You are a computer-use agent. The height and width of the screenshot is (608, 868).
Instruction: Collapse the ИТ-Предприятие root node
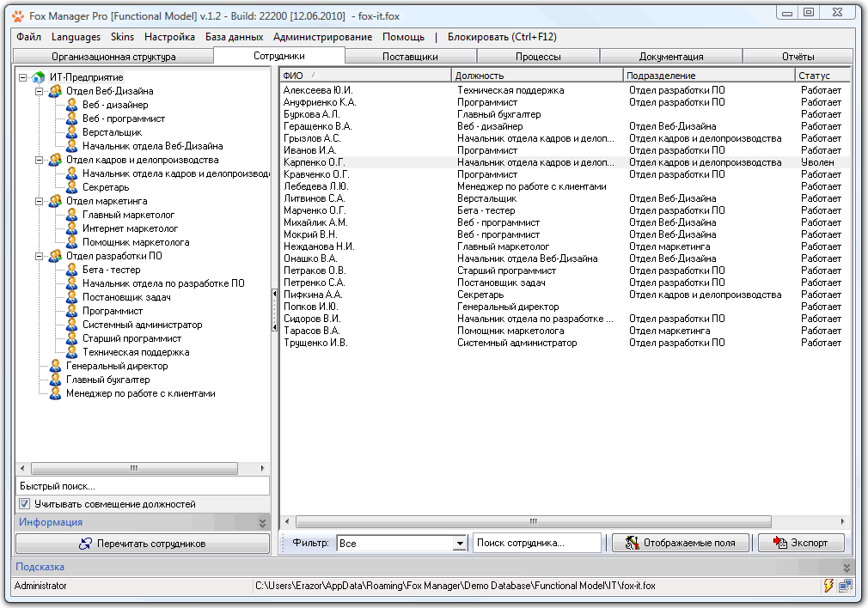click(x=22, y=77)
